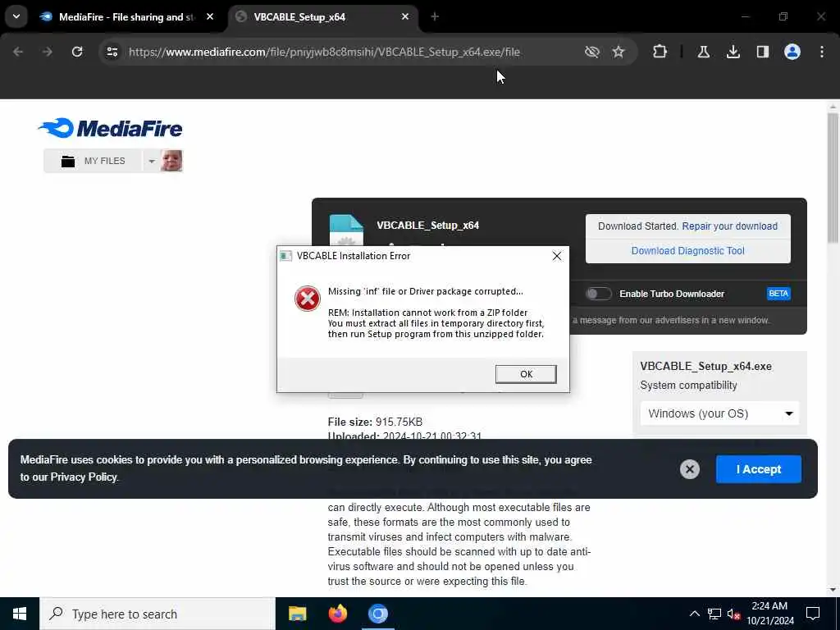Image resolution: width=840 pixels, height=630 pixels.
Task: Close the VBCABLE Installation Error dialog
Action: (x=557, y=256)
